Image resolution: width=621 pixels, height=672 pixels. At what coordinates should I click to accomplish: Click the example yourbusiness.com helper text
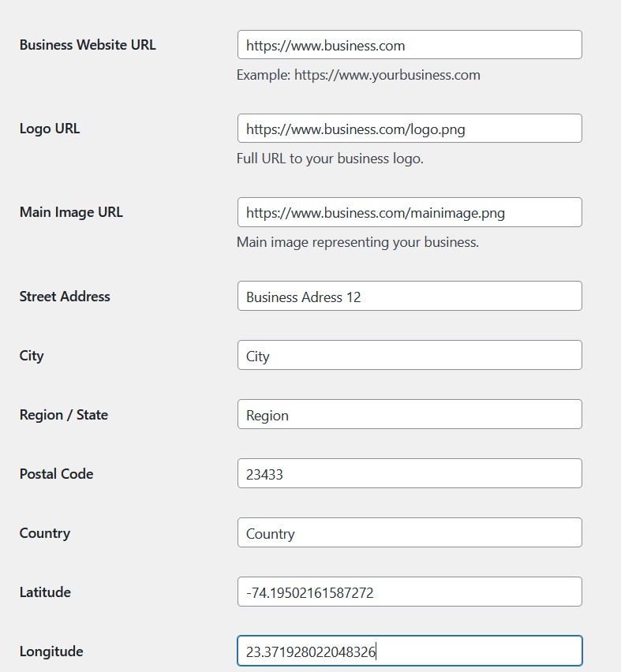357,75
